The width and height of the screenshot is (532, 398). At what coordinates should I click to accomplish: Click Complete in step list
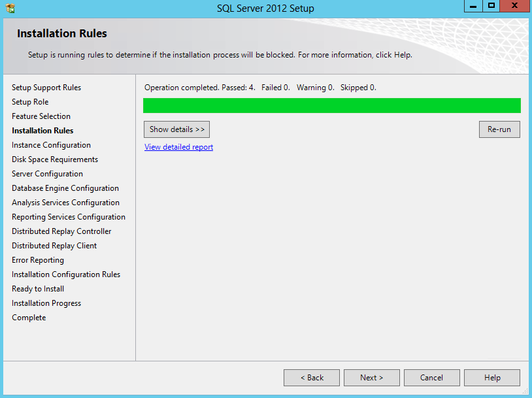[29, 318]
